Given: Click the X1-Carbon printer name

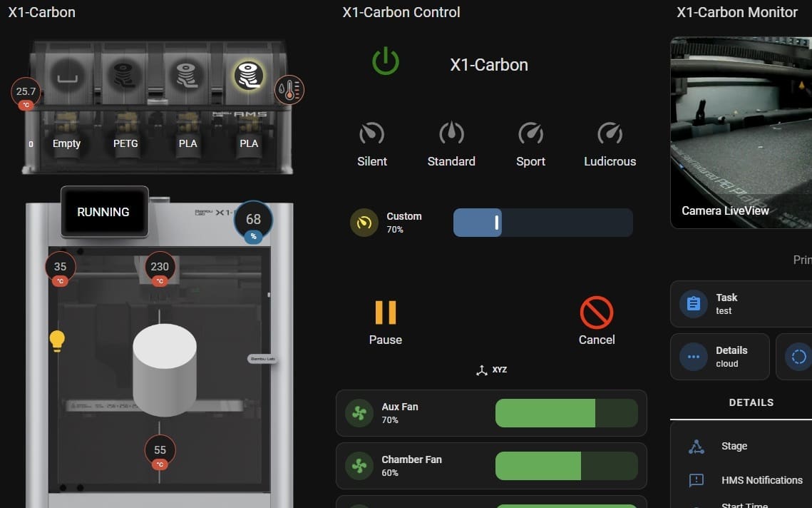Looking at the screenshot, I should click(x=489, y=65).
